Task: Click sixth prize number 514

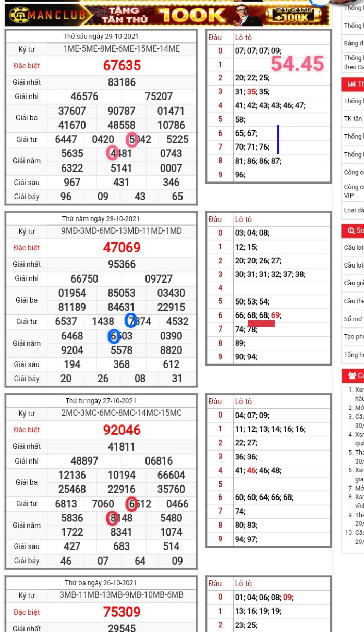Action: pyautogui.click(x=171, y=546)
